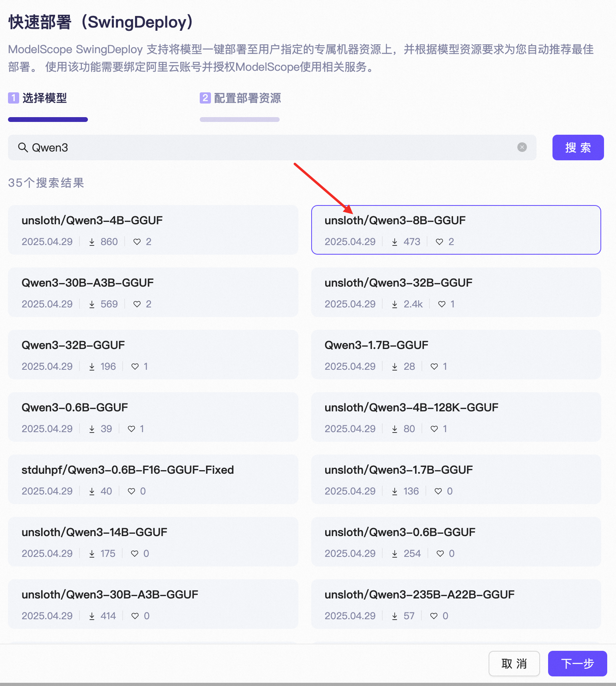Click download icon next to 2.4k
The height and width of the screenshot is (686, 616).
click(x=395, y=304)
